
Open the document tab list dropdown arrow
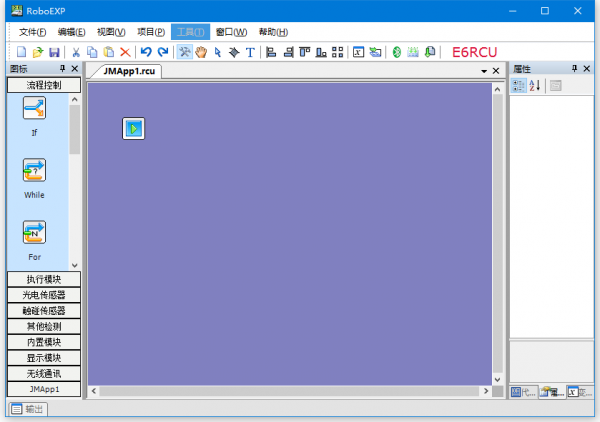coord(484,72)
